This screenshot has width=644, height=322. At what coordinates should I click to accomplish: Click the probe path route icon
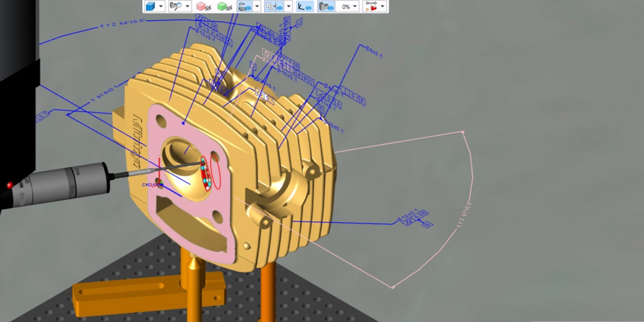click(371, 6)
